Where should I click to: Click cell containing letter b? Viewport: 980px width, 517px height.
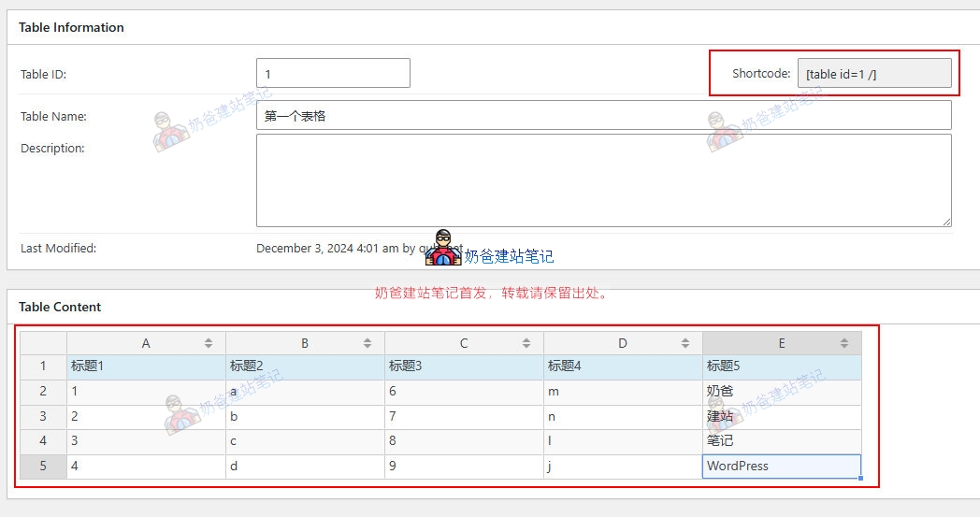click(x=305, y=417)
